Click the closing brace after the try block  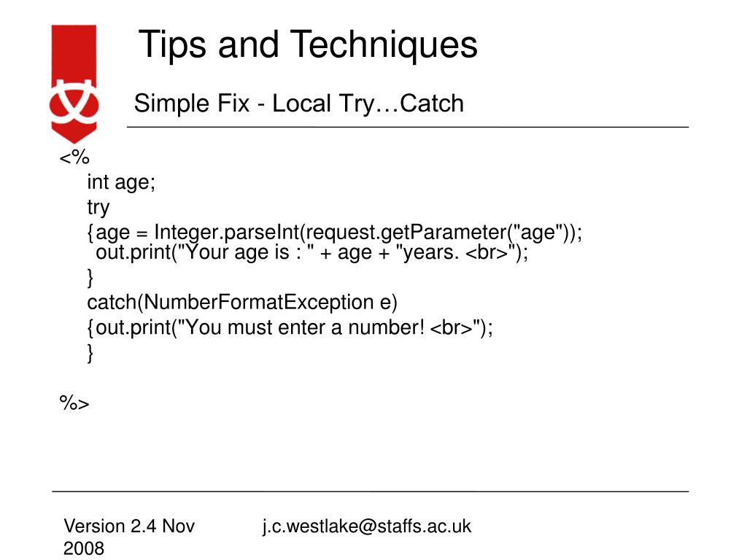pos(90,278)
